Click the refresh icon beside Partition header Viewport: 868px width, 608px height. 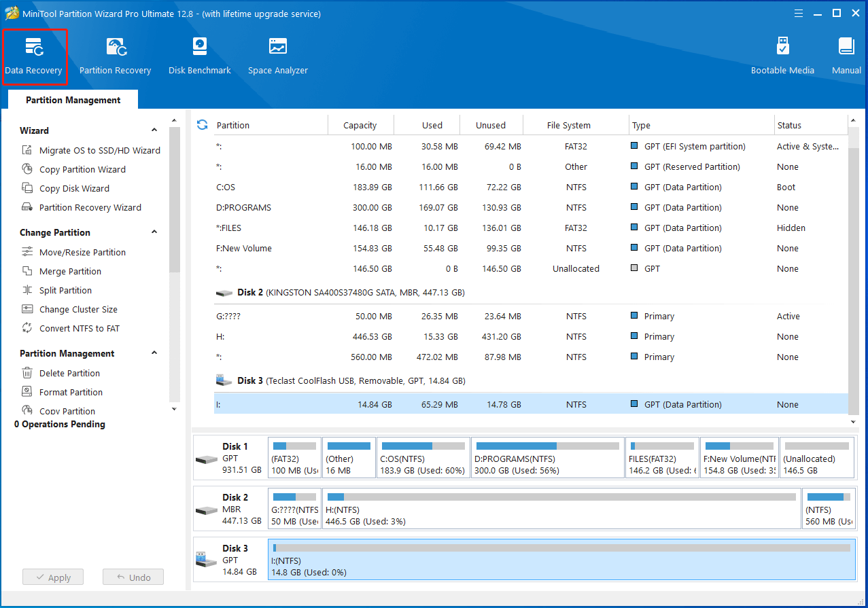(x=202, y=125)
